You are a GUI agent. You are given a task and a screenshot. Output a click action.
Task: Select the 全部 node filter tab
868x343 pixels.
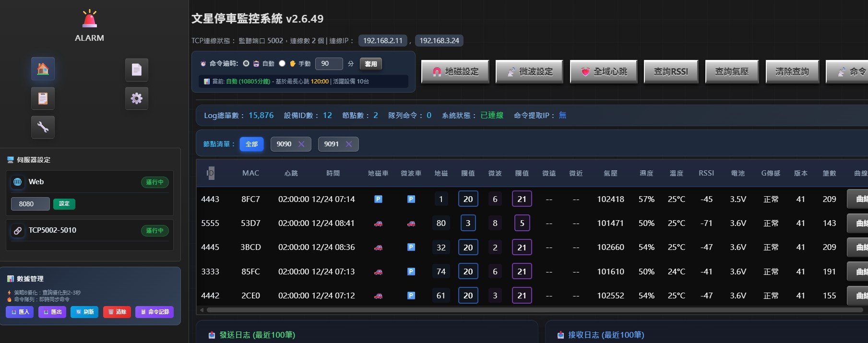click(251, 144)
